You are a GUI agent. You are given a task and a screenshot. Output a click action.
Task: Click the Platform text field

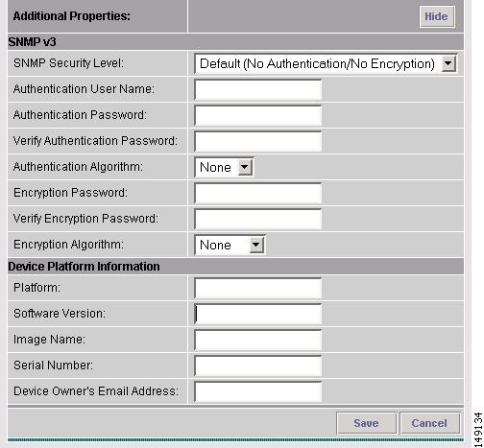[x=258, y=288]
